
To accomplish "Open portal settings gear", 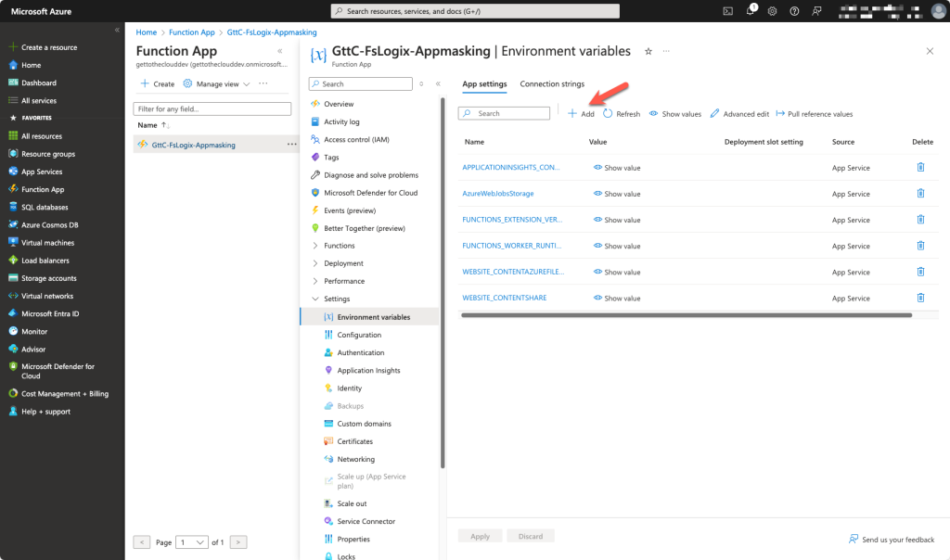I will [x=772, y=11].
